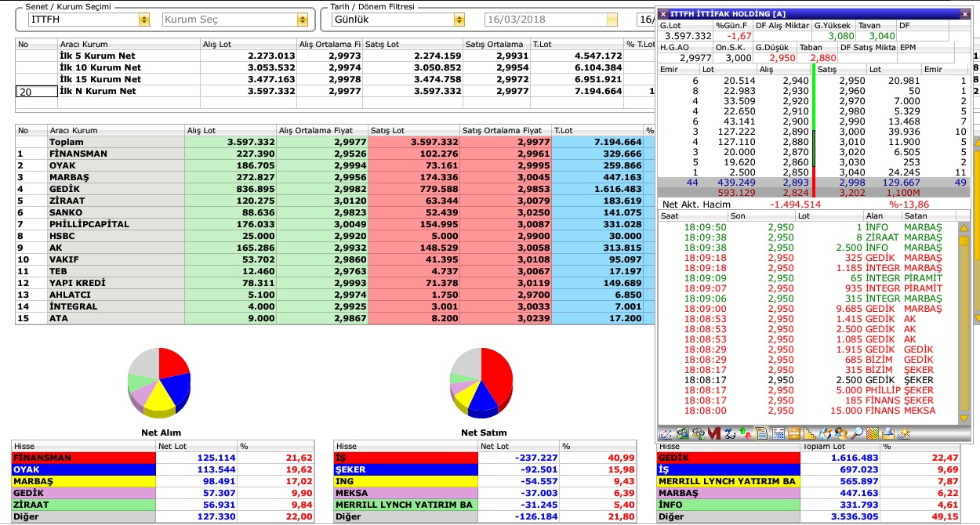Viewport: 980px width, 525px height.
Task: Click the colored zigzag chart toolbar icon
Action: (873, 433)
